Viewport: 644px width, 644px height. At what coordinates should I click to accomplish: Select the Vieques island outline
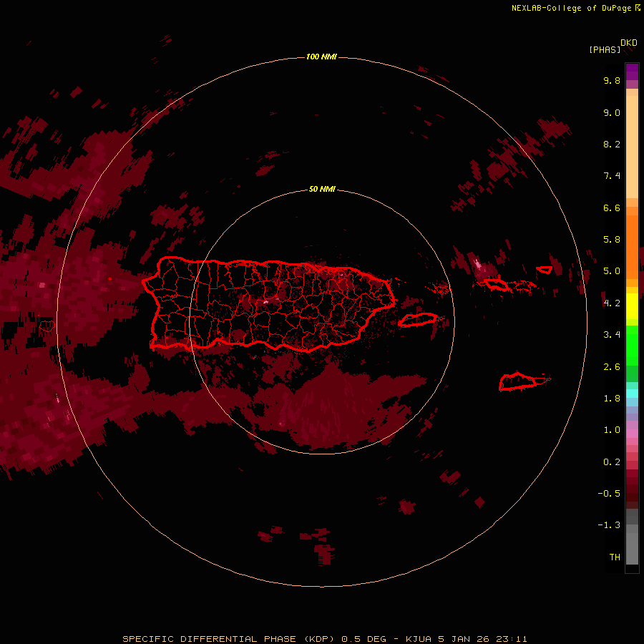pos(417,320)
